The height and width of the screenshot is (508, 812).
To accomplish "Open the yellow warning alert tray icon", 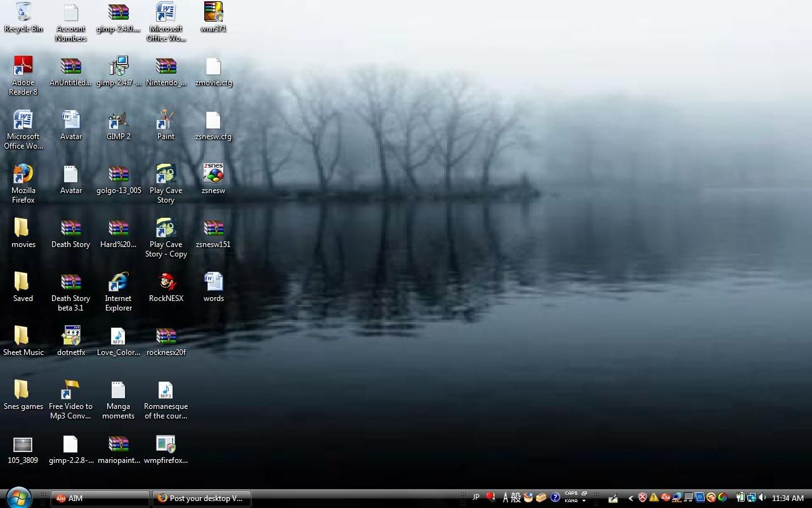I will coord(653,498).
